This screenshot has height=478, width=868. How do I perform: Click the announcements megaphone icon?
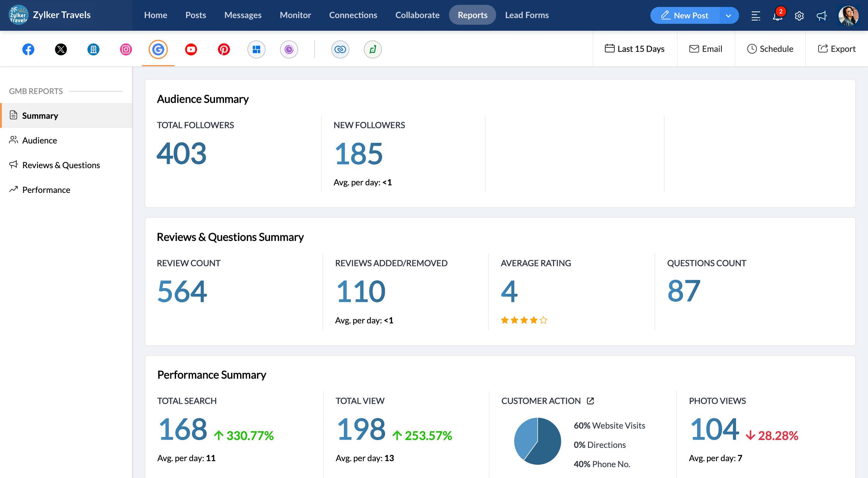[x=821, y=16]
